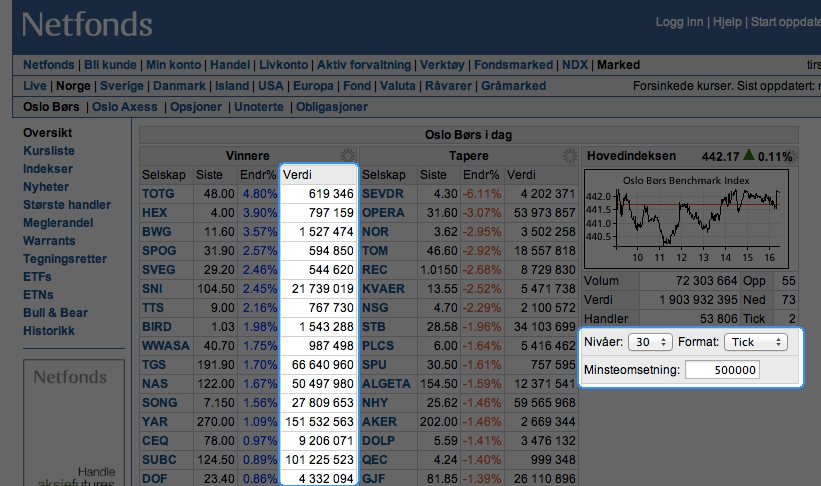Open Nyheter in the left sidebar
Screen dimensions: 821x486
(46, 187)
